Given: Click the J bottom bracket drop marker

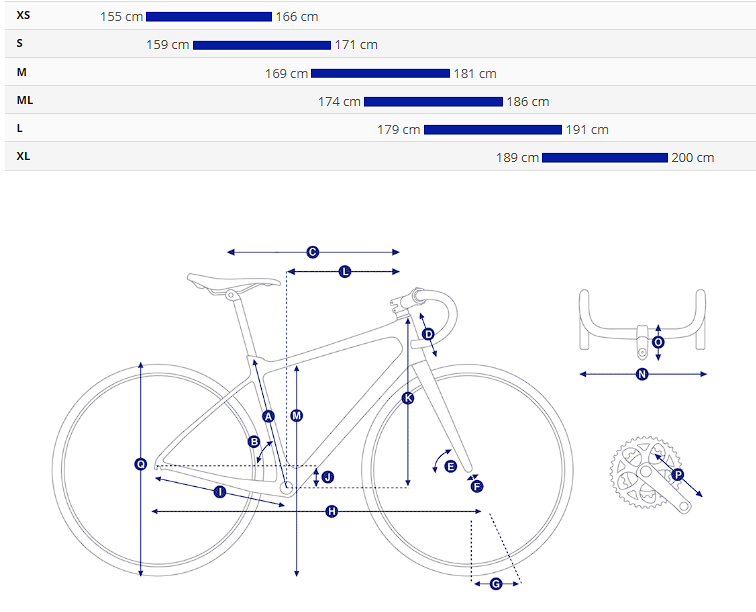Looking at the screenshot, I should pyautogui.click(x=327, y=476).
